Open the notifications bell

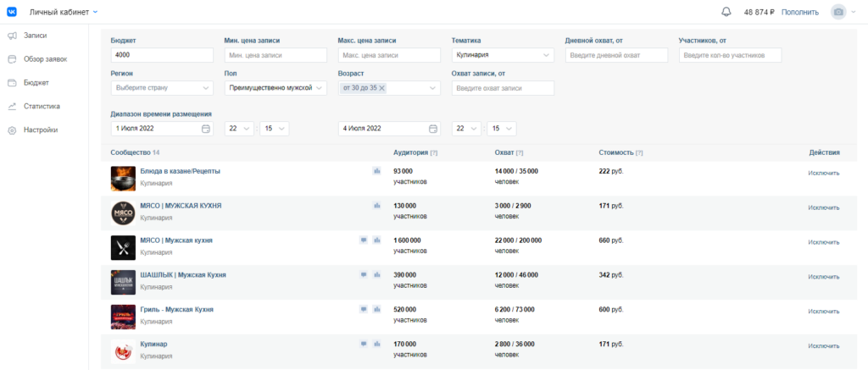tap(726, 12)
